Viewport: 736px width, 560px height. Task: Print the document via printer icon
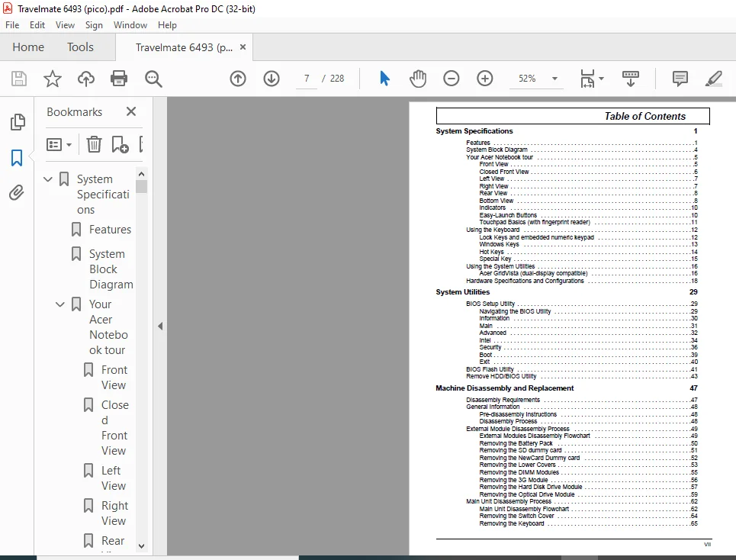119,79
